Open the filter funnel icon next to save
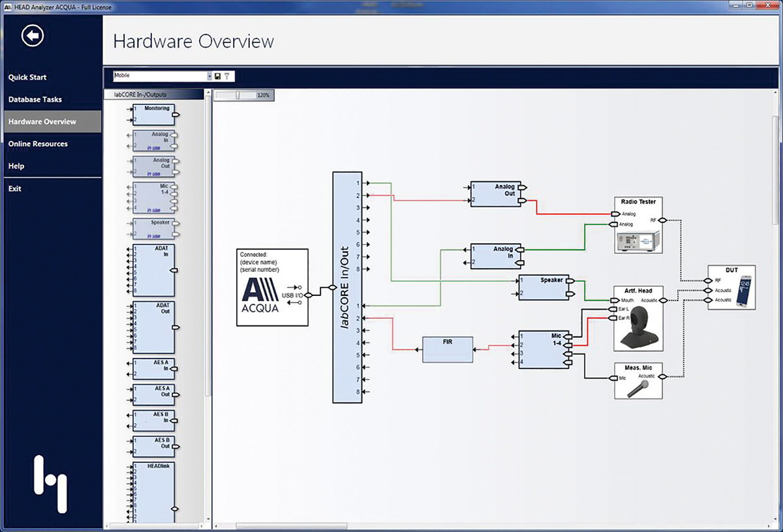The image size is (783, 532). click(227, 76)
